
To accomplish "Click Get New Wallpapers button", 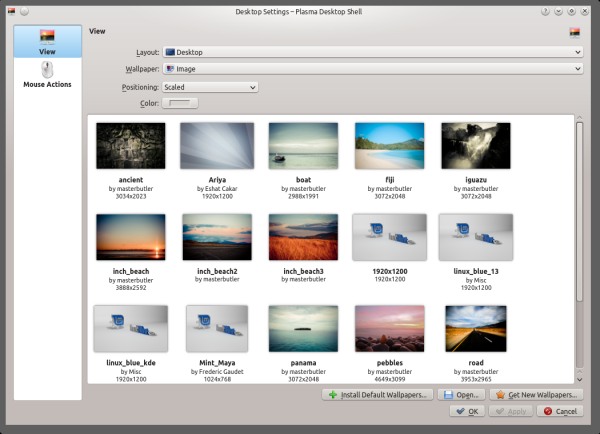I will tap(537, 395).
